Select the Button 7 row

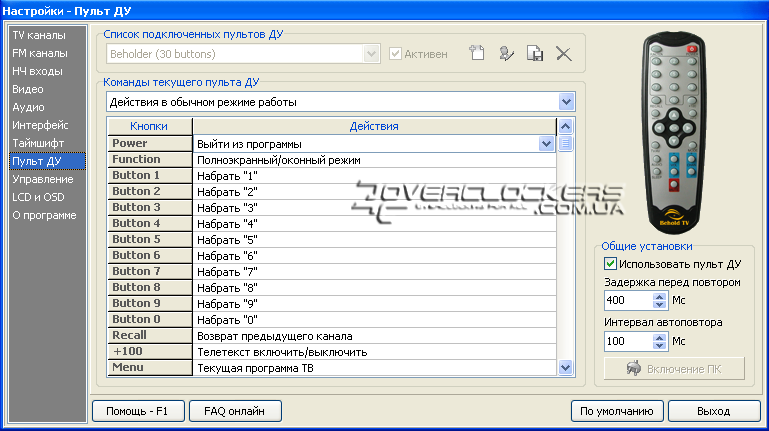tap(150, 271)
